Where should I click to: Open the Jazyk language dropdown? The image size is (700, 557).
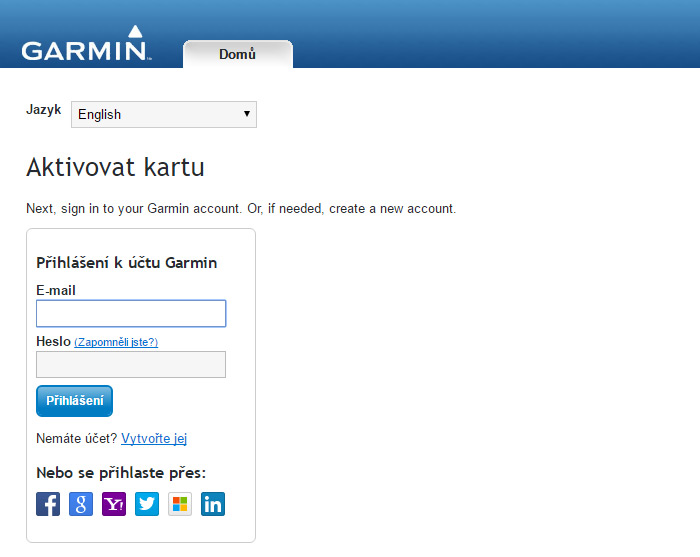point(164,114)
